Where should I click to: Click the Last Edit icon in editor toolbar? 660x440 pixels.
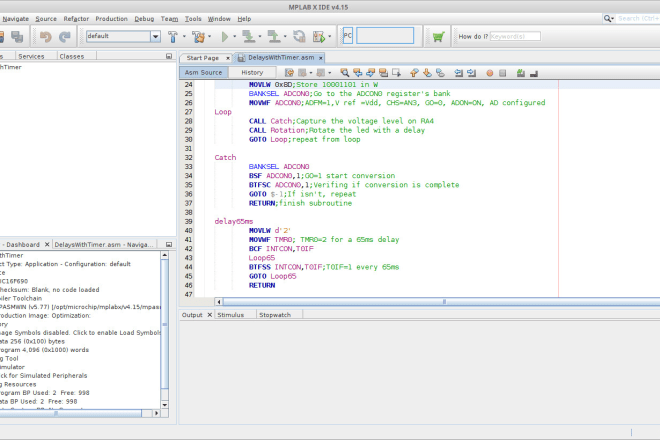[290, 73]
